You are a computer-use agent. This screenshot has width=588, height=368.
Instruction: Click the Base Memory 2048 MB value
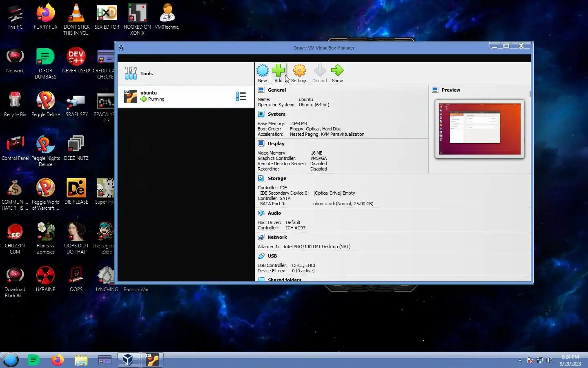[298, 123]
